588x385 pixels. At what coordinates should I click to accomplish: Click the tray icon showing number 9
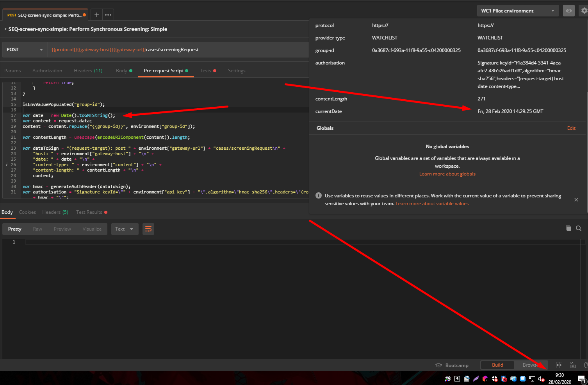pos(457,379)
